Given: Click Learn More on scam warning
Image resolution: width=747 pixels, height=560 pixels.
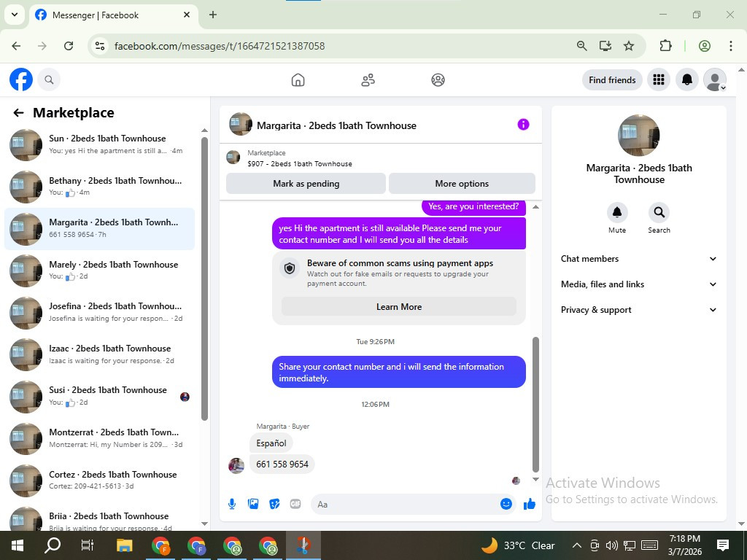Looking at the screenshot, I should [399, 307].
